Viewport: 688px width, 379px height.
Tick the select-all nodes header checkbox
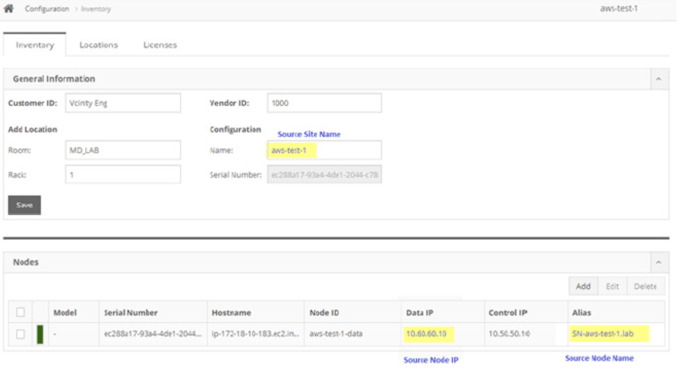pyautogui.click(x=21, y=312)
